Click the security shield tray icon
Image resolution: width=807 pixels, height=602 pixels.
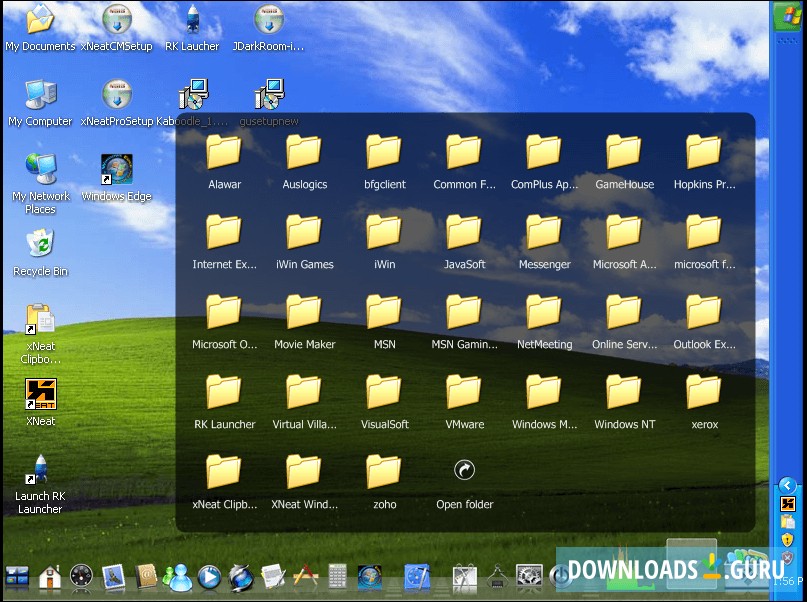pos(787,540)
